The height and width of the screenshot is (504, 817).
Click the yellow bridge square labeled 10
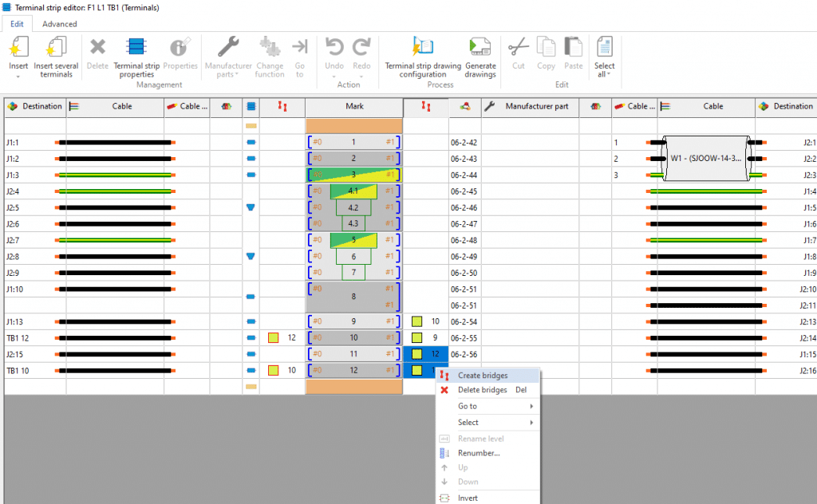click(417, 321)
